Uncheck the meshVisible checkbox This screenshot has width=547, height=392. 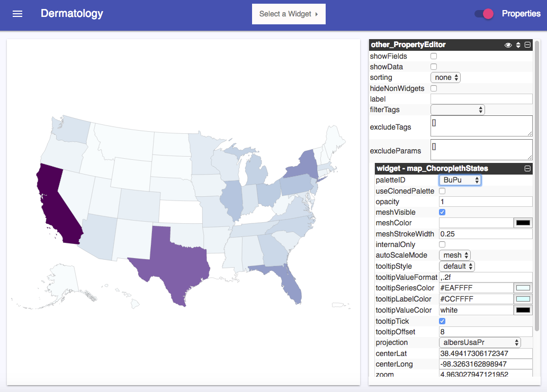[x=442, y=212]
